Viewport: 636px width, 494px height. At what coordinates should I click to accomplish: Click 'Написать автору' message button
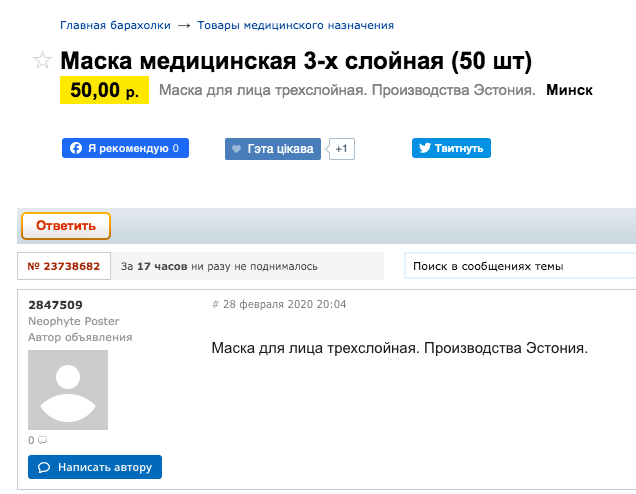(95, 467)
